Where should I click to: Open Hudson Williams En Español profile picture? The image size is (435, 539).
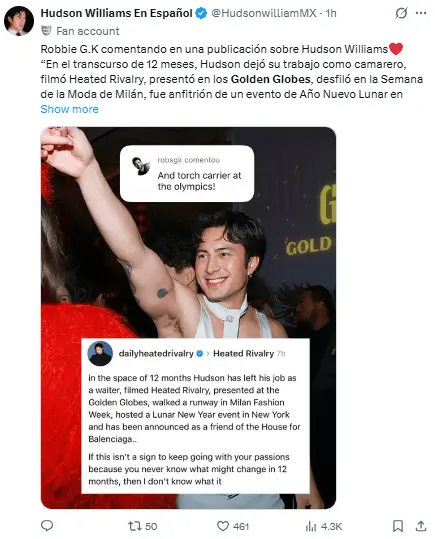[19, 21]
